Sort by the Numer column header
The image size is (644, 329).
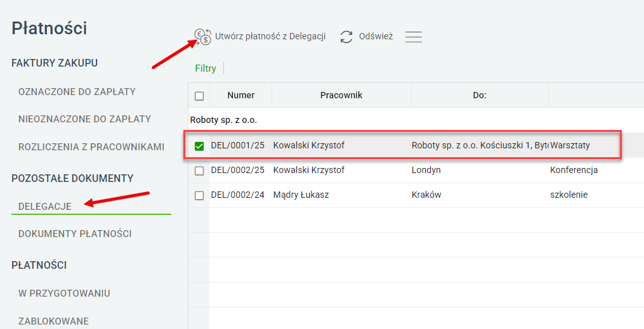(240, 95)
